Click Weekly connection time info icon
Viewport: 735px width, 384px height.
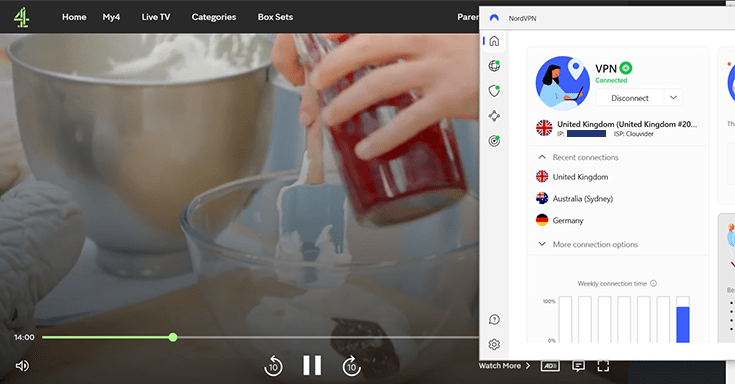point(653,283)
